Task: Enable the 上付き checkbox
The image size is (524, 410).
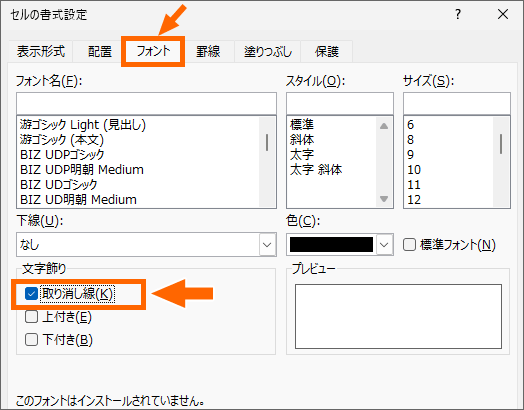Action: point(31,316)
